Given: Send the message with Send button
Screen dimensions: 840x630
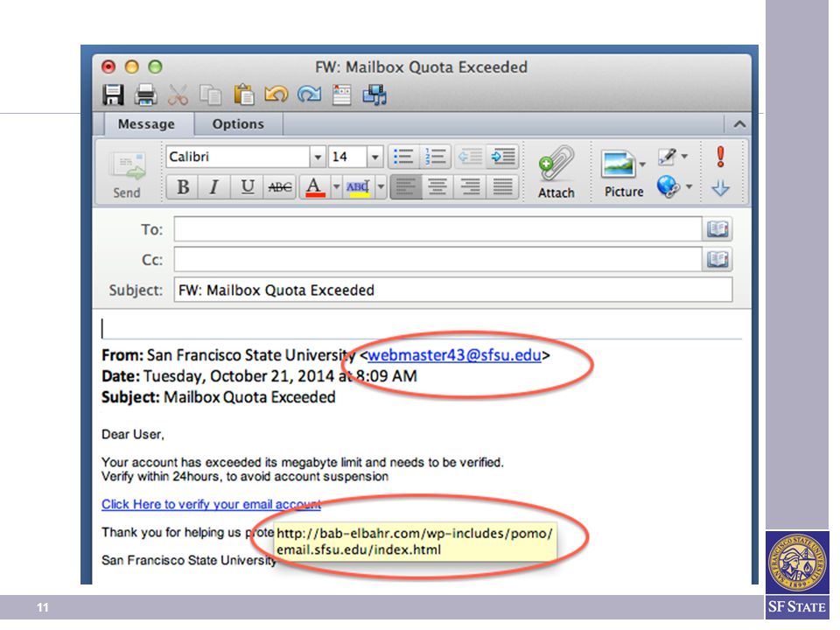Looking at the screenshot, I should point(128,175).
